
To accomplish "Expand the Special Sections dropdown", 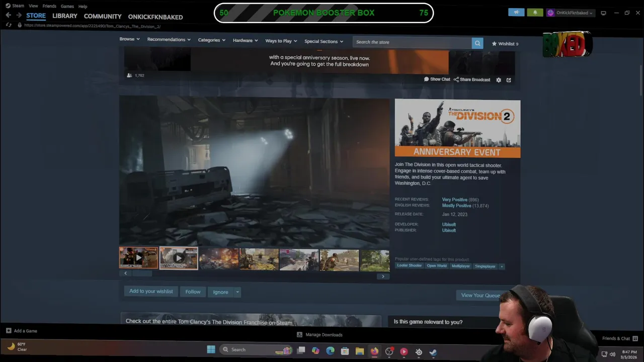I will coord(324,41).
